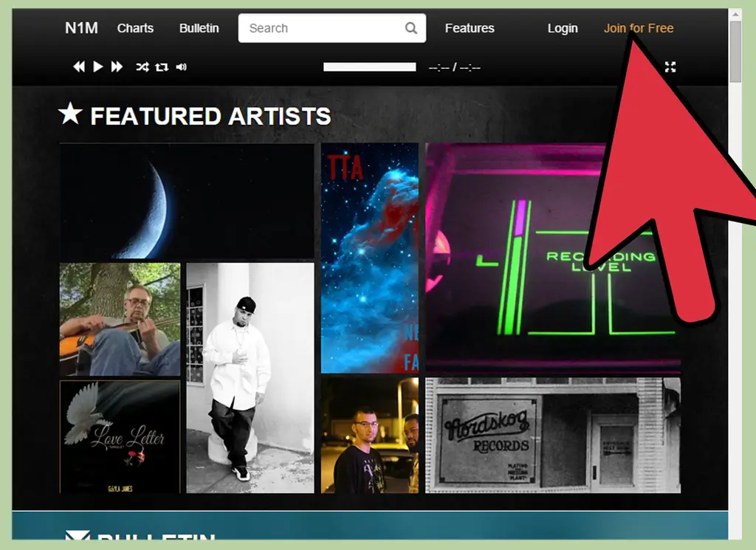Open the Nordskog Records featured artist

pyautogui.click(x=553, y=436)
